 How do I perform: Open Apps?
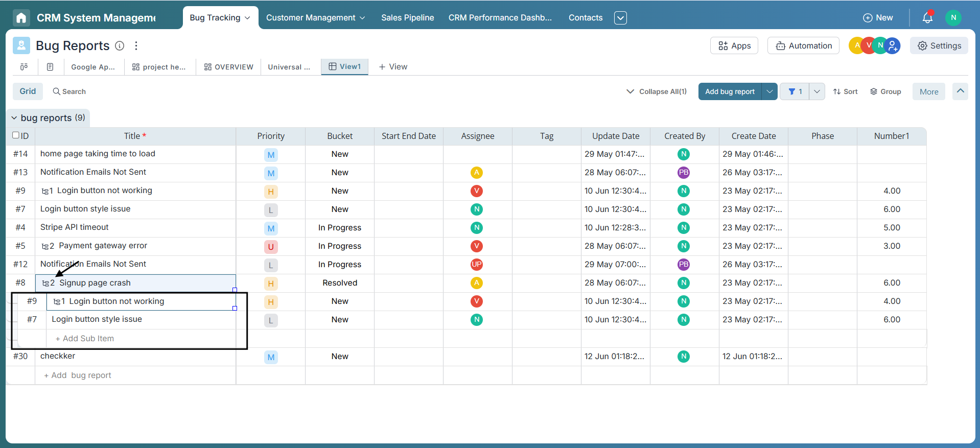[x=734, y=45]
